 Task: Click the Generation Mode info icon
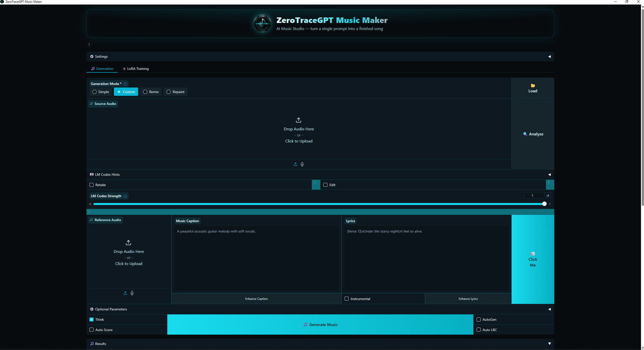point(125,84)
